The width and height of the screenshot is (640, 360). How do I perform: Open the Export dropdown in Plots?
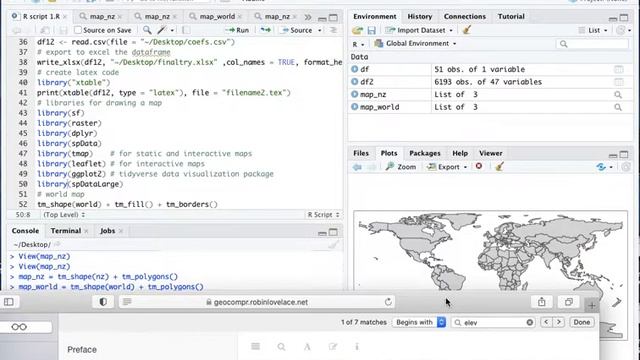pos(447,167)
